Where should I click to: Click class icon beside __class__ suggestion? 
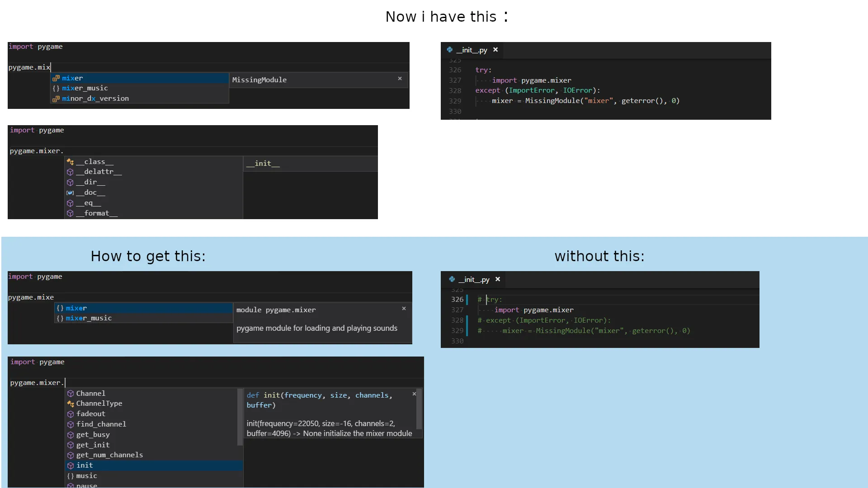70,162
